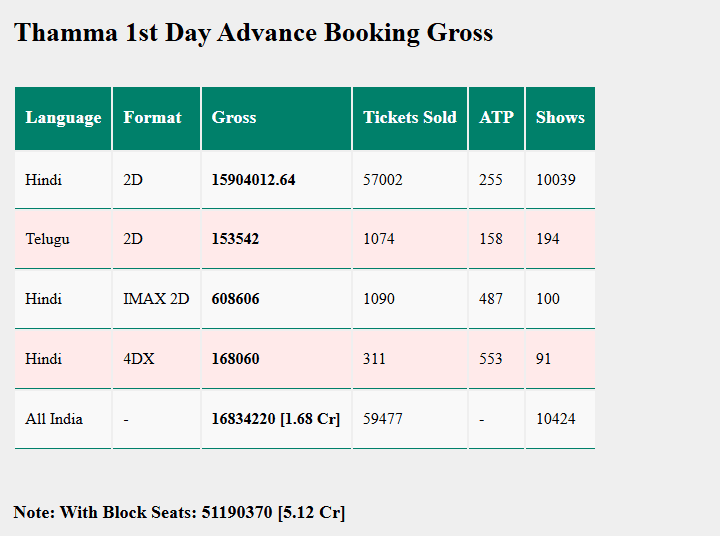
Task: Click the Block Seats note text
Action: (x=179, y=512)
